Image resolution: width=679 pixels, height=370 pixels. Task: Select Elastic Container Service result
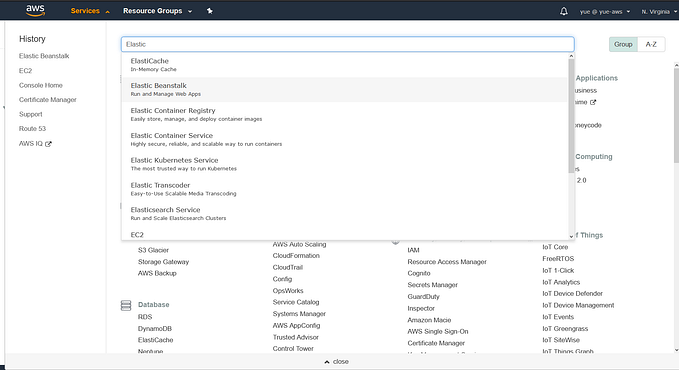(344, 139)
